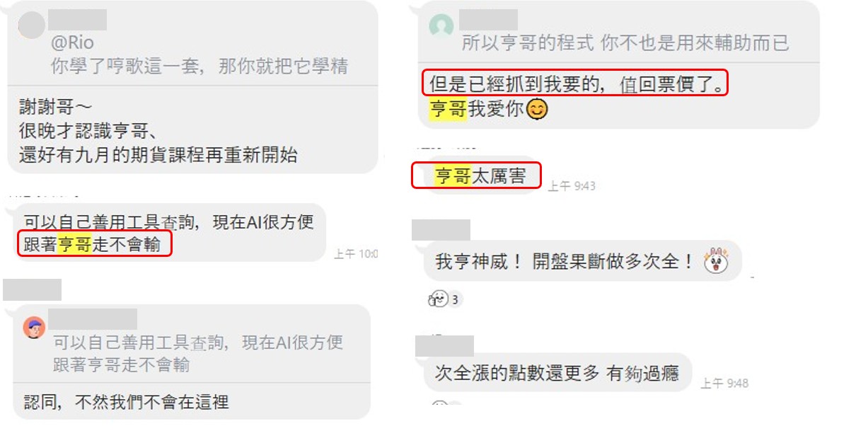
Task: Click the gray avatar beside @Rio quote
Action: point(30,25)
